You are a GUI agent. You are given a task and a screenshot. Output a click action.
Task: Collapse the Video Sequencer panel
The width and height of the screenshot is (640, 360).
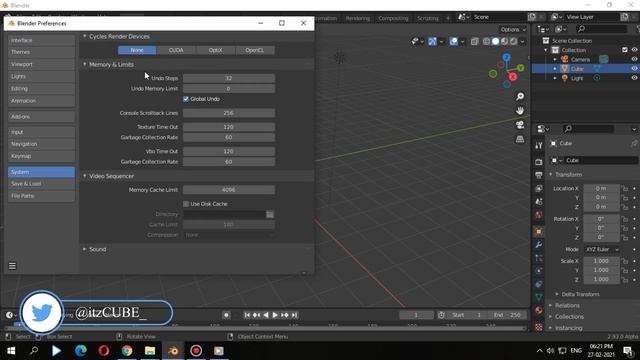tap(84, 176)
